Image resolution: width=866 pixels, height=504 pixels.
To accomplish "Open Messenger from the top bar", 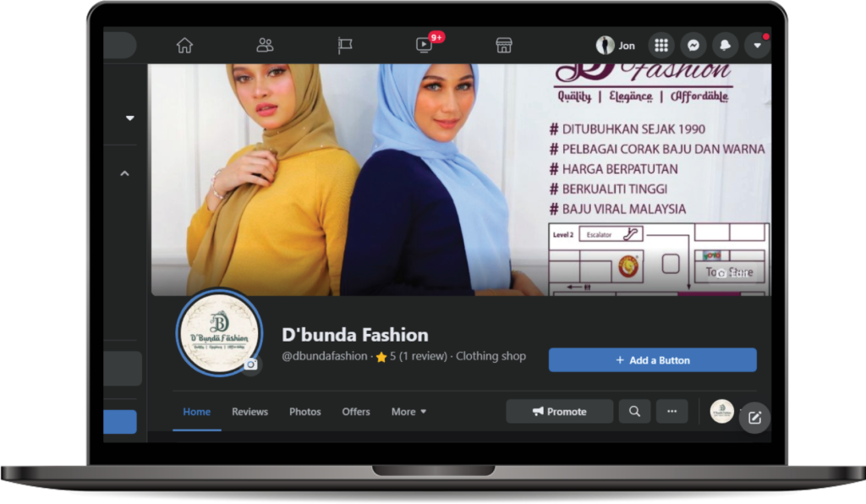I will [693, 45].
